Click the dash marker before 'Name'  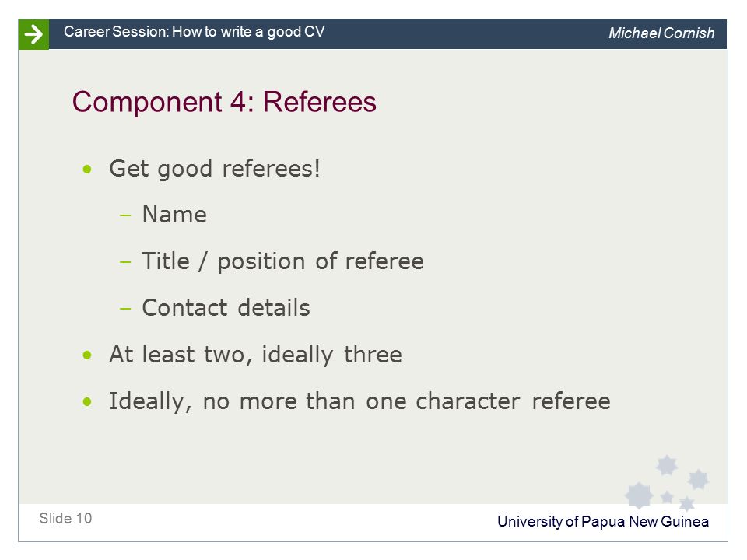click(125, 215)
